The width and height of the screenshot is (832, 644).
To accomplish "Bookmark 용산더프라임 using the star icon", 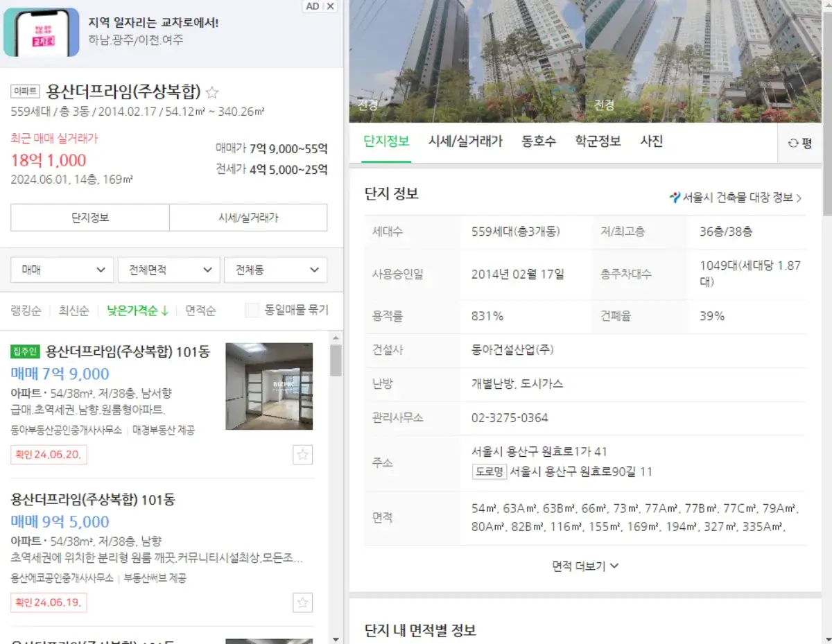I will 211,92.
